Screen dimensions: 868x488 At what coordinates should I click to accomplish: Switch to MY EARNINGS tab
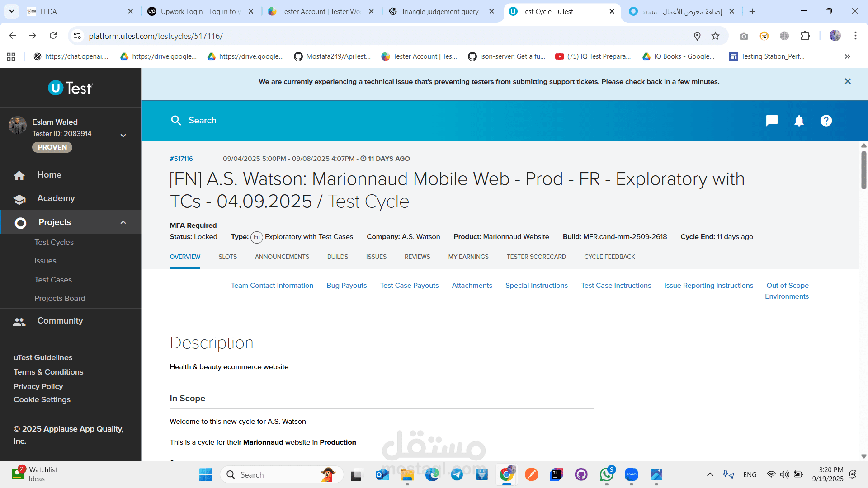click(x=468, y=257)
